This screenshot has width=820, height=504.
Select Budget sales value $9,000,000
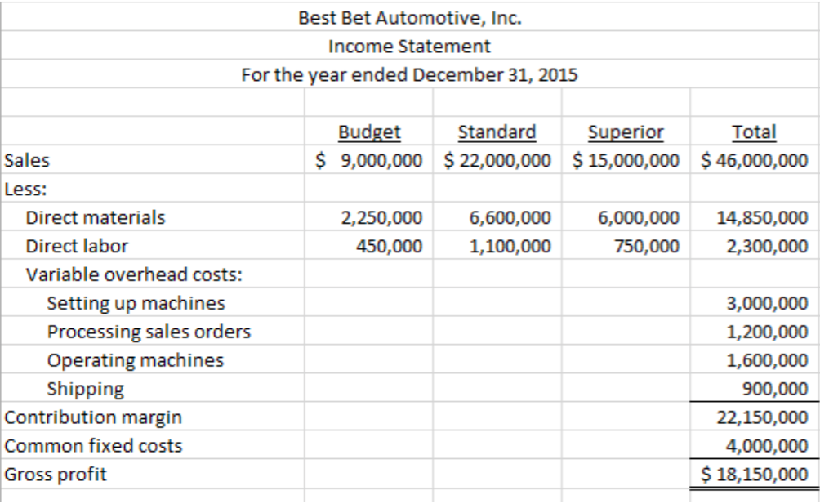pyautogui.click(x=368, y=160)
